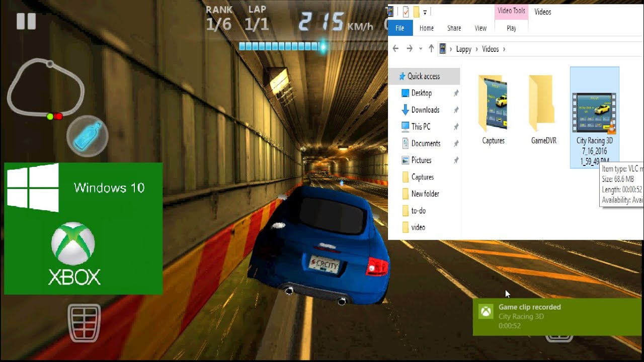The image size is (644, 362).
Task: Unpin Desktop using its pin icon
Action: (x=456, y=93)
